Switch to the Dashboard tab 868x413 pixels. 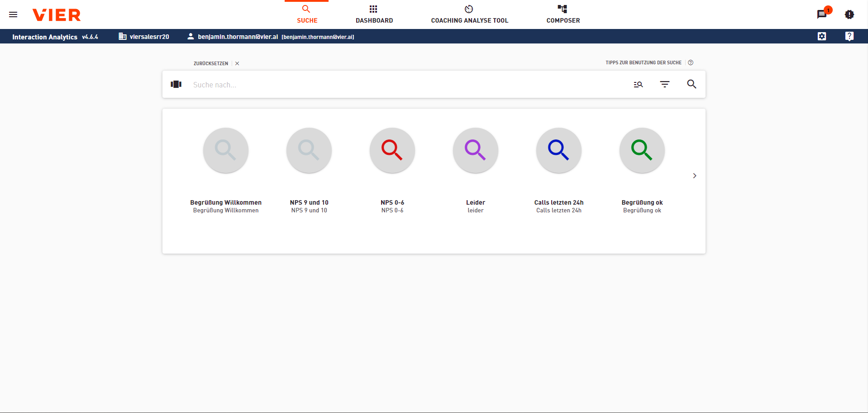pos(374,14)
